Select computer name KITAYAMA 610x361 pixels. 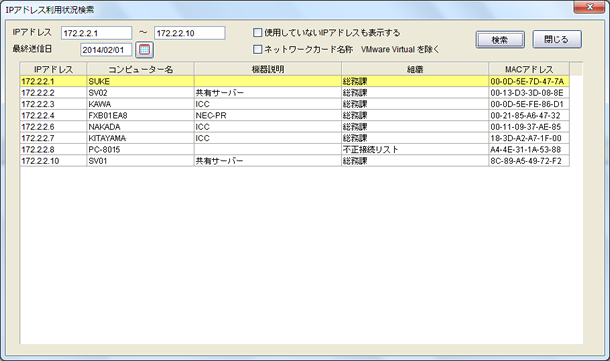(140, 138)
